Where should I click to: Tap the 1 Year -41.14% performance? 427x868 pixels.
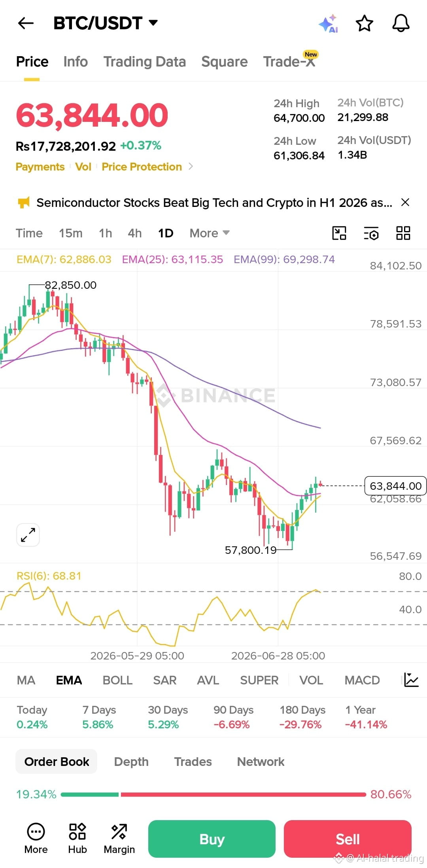point(366,717)
